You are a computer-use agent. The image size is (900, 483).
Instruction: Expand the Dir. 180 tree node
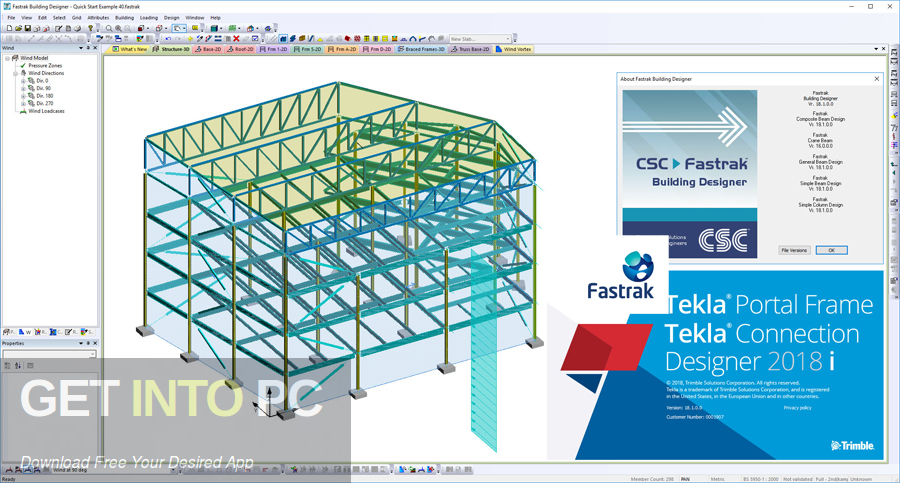click(24, 96)
